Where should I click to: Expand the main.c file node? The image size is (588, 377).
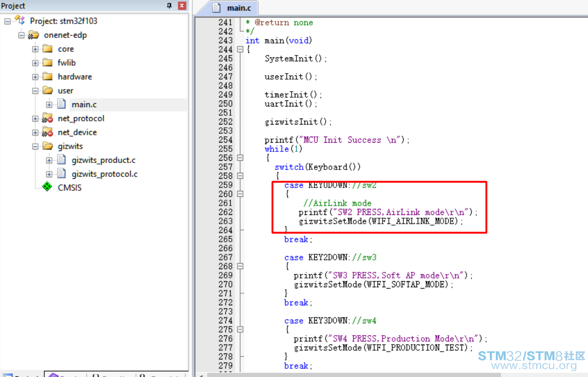click(49, 105)
